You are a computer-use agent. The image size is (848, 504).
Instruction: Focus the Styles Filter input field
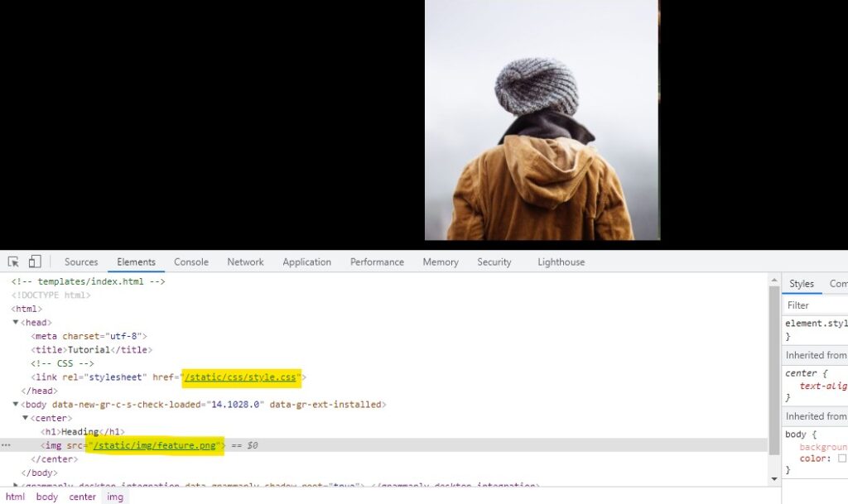tap(816, 305)
